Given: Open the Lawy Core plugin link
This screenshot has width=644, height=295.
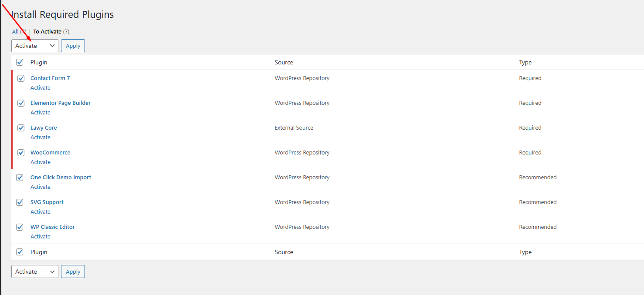Looking at the screenshot, I should pos(44,128).
